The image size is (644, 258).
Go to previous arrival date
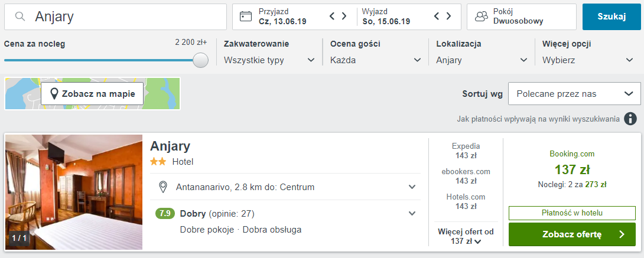tap(333, 17)
